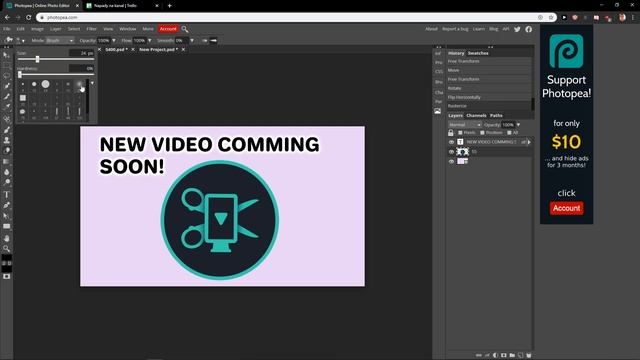The height and width of the screenshot is (360, 640).
Task: Select the Path Select tool
Action: 7,216
